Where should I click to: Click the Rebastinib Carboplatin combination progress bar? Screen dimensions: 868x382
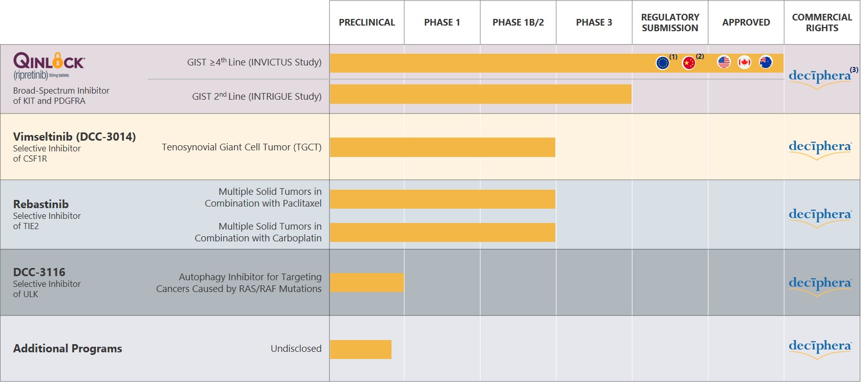pos(442,232)
